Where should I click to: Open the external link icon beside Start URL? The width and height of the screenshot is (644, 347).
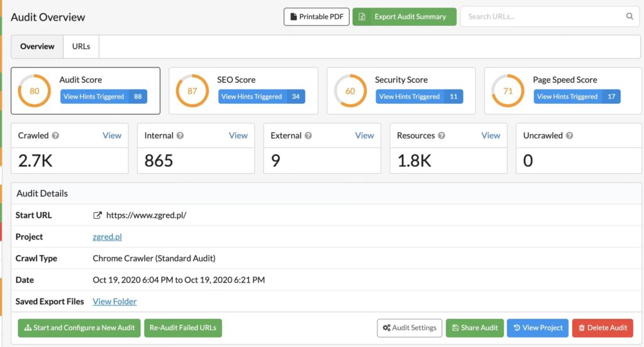[x=97, y=215]
